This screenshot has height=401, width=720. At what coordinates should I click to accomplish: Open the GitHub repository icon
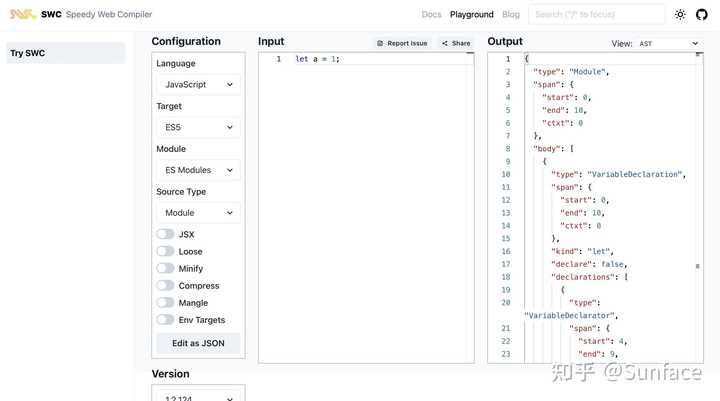[x=702, y=15]
